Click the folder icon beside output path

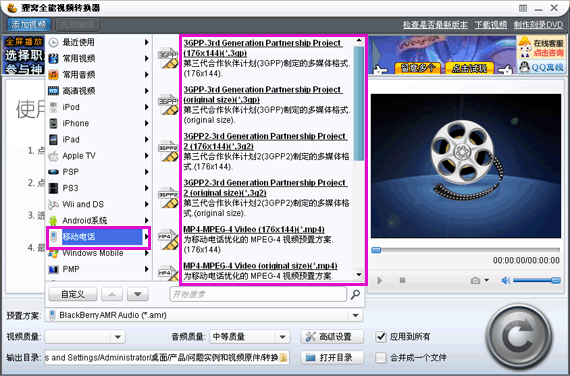click(x=284, y=358)
